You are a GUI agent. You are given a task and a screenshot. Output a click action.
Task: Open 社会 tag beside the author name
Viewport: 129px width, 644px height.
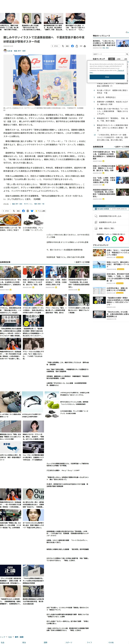coord(15,51)
